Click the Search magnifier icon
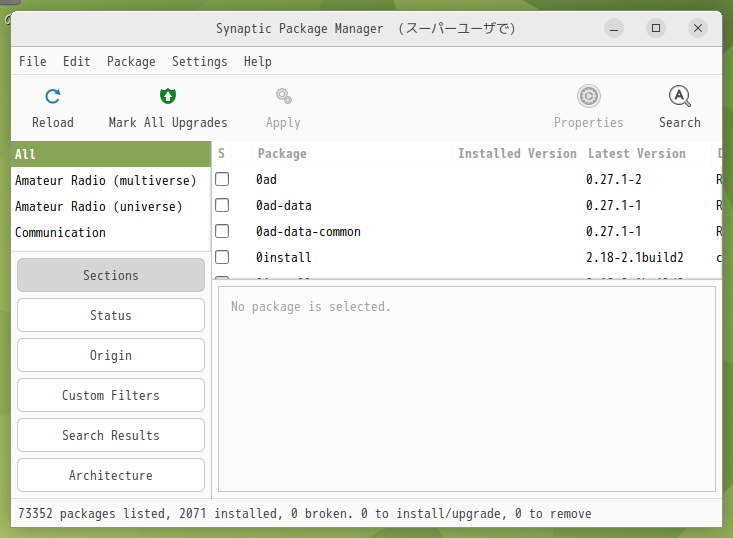Screen dimensions: 733x538 tap(680, 96)
